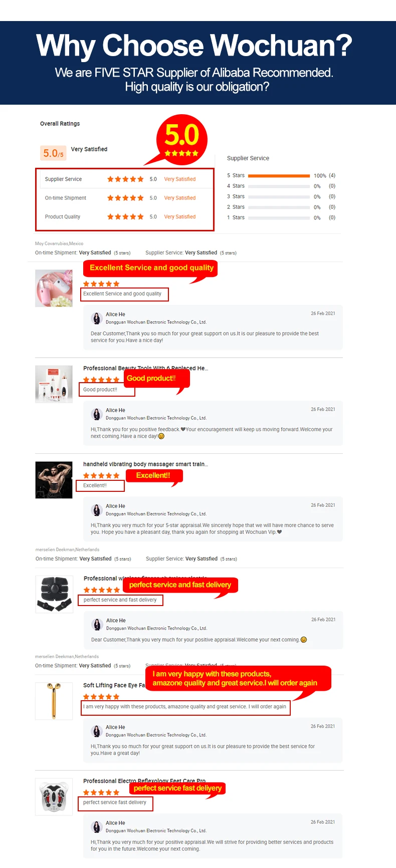View the black abs trainer pad thumbnail
The width and height of the screenshot is (396, 868).
(x=54, y=595)
